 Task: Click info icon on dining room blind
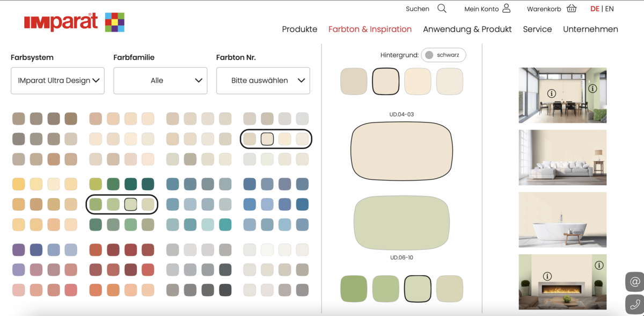click(x=551, y=94)
